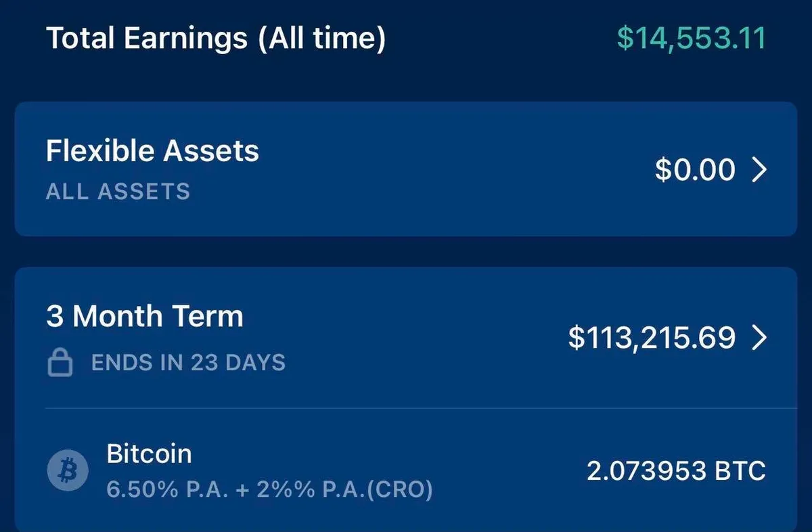Screen dimensions: 812x532
Task: Click the dark gap between the two cards
Action: [406, 252]
